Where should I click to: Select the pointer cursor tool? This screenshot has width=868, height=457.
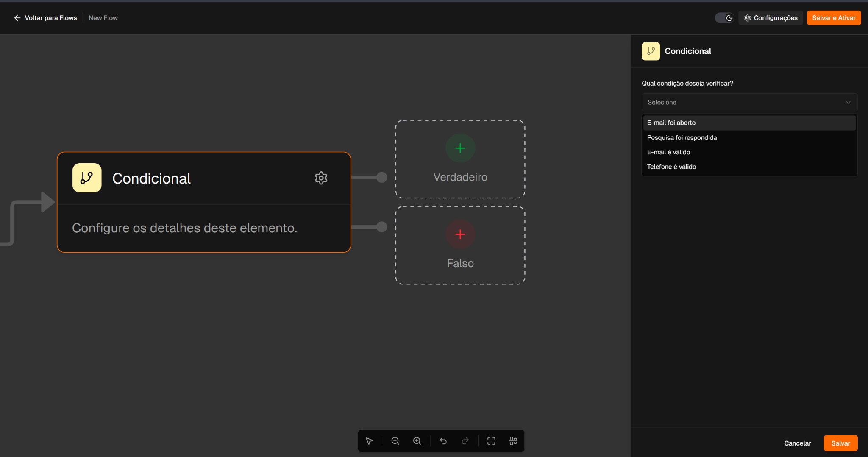pos(369,441)
